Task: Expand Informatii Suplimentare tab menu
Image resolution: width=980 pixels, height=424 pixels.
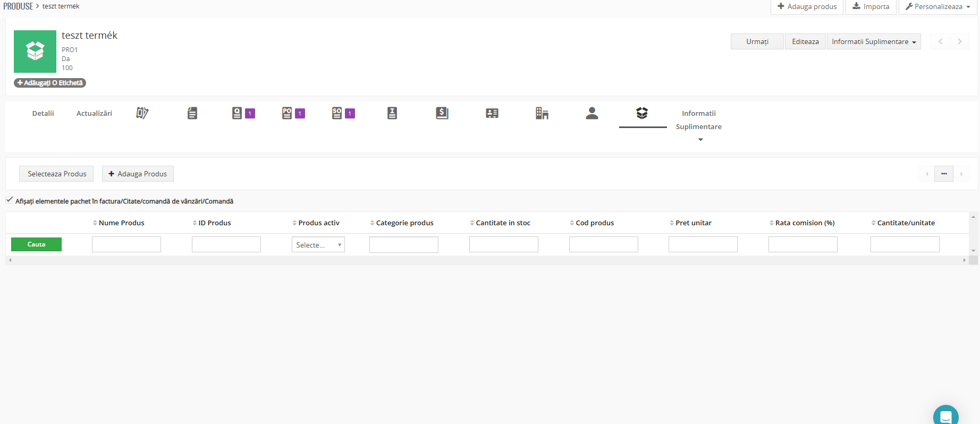Action: click(699, 126)
